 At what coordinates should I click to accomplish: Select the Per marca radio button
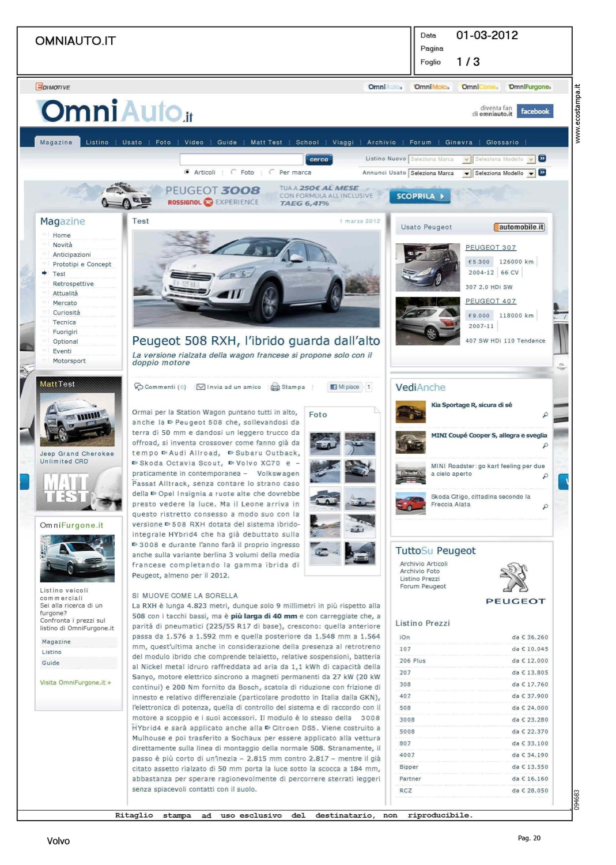click(x=272, y=172)
